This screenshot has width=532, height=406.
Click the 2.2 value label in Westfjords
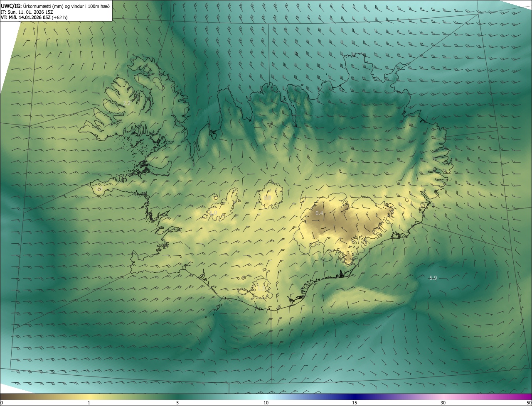coord(127,103)
